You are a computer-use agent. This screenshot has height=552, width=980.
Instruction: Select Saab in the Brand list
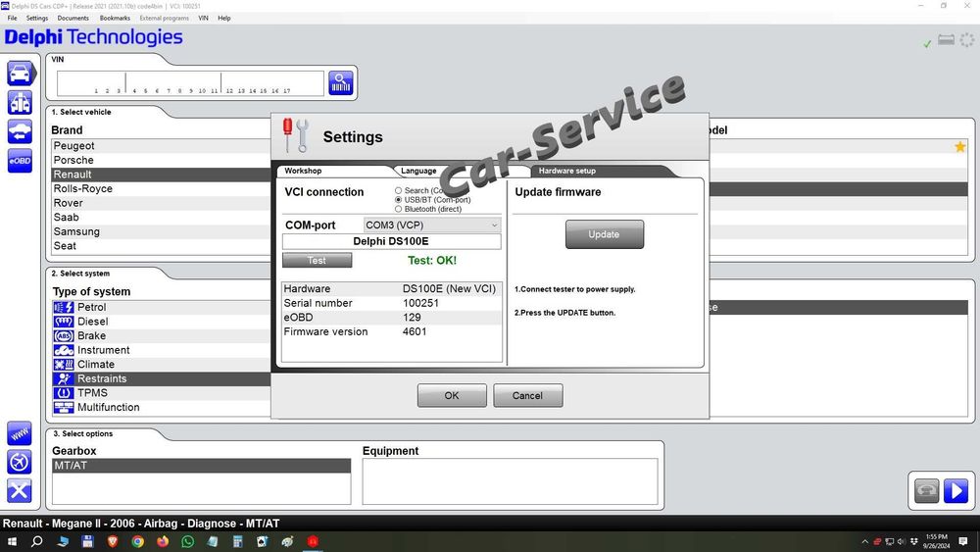[162, 218]
